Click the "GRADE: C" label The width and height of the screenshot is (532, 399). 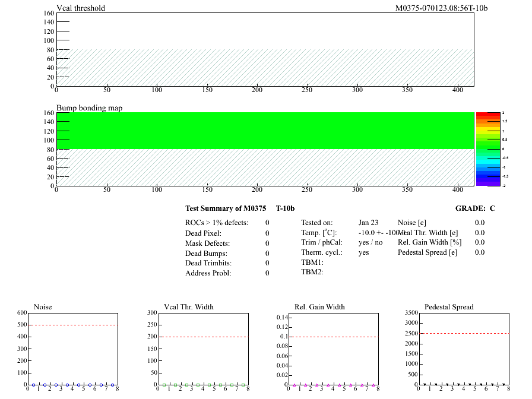[475, 208]
